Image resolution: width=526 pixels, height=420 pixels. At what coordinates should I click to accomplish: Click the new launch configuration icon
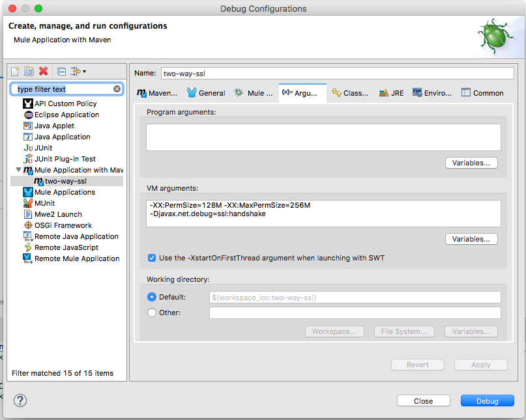click(16, 71)
